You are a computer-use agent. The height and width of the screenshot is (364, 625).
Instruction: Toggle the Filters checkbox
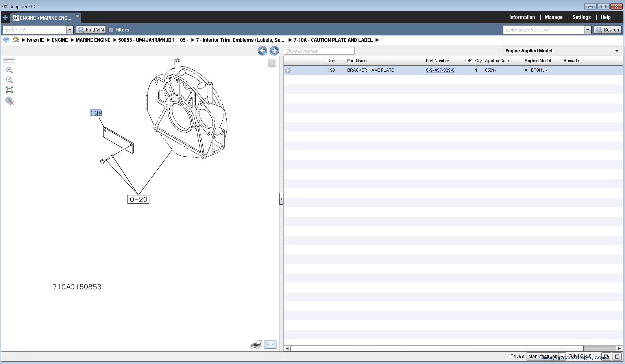(x=111, y=30)
